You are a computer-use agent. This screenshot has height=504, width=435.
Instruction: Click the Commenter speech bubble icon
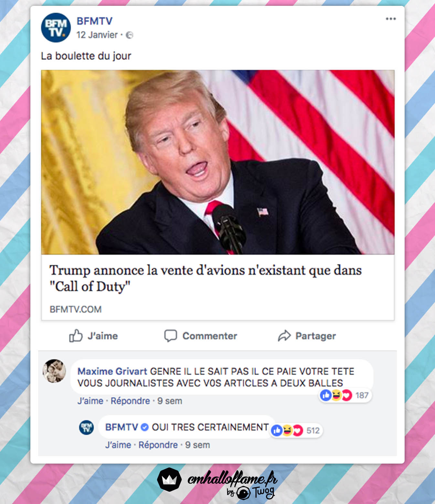pos(170,336)
